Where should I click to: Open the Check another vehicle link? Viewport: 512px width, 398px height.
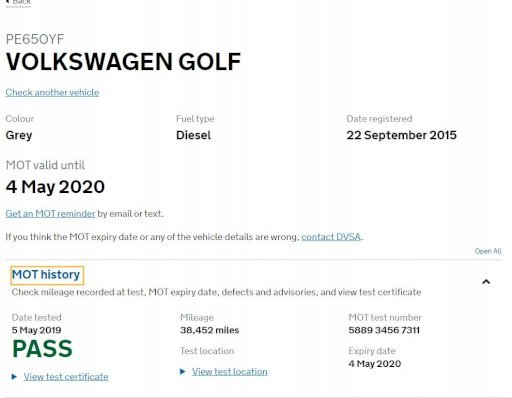pos(52,92)
